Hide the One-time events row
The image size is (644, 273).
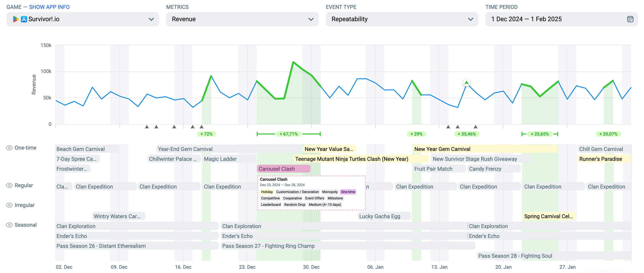(x=9, y=148)
